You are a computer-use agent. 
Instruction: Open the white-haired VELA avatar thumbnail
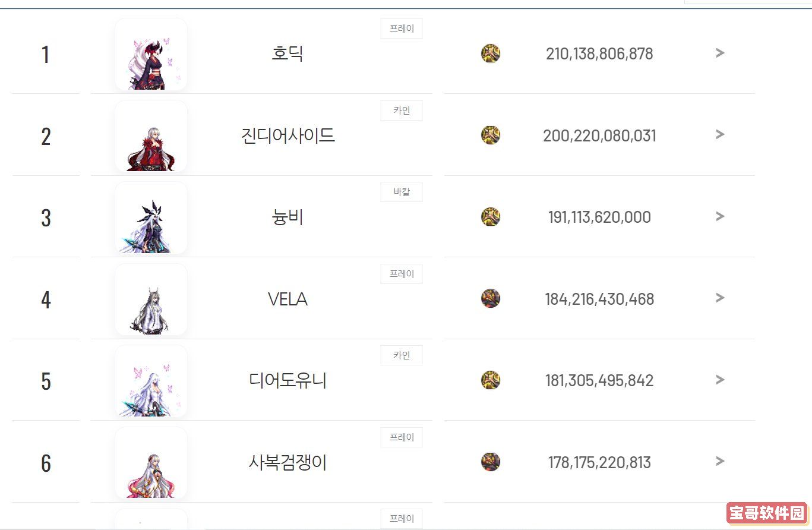(151, 299)
